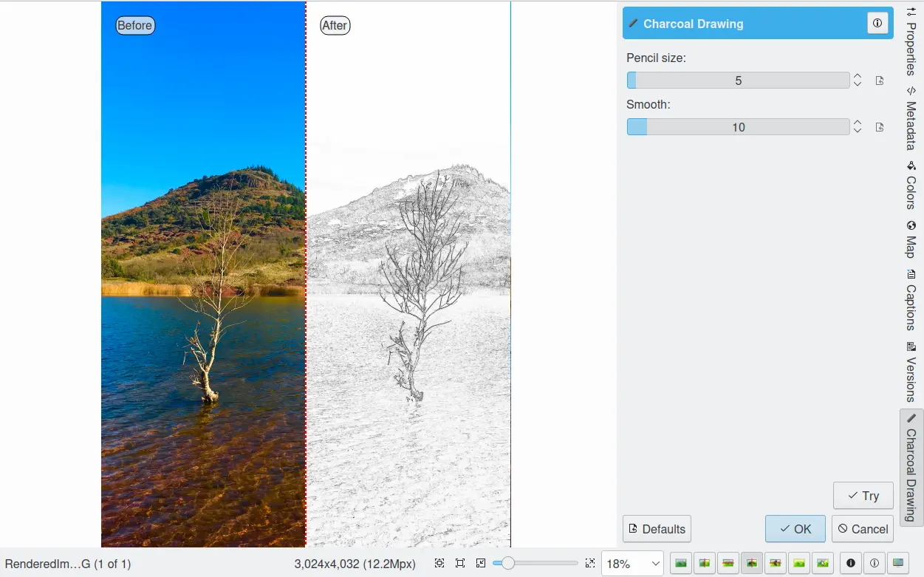This screenshot has width=924, height=577.
Task: Select the horizontal split preview mode
Action: [x=728, y=564]
